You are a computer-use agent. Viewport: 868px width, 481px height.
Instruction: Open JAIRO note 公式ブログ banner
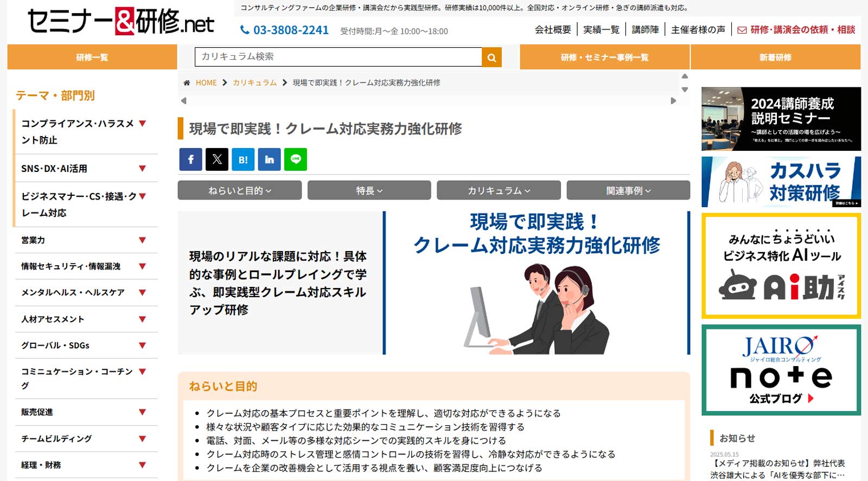[781, 370]
